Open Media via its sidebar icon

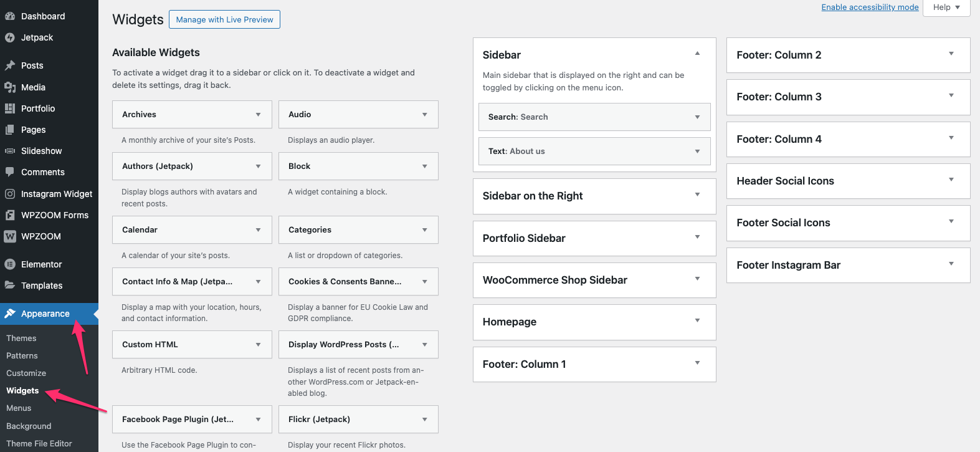coord(10,87)
